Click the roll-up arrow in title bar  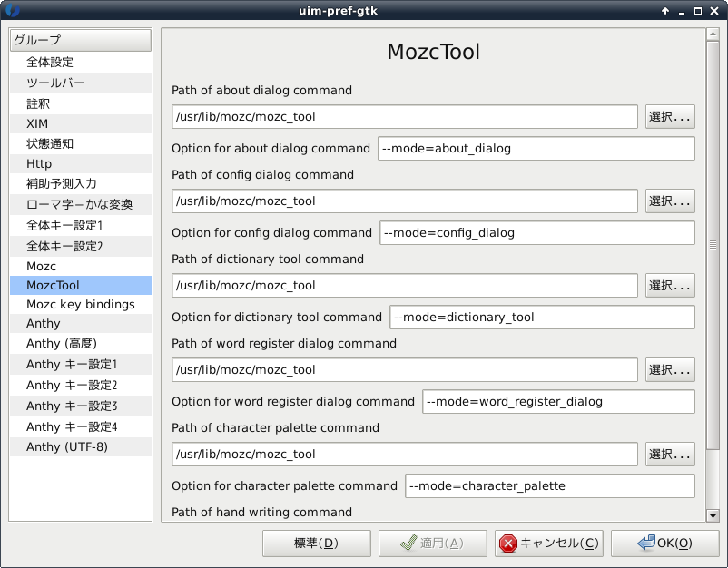665,11
